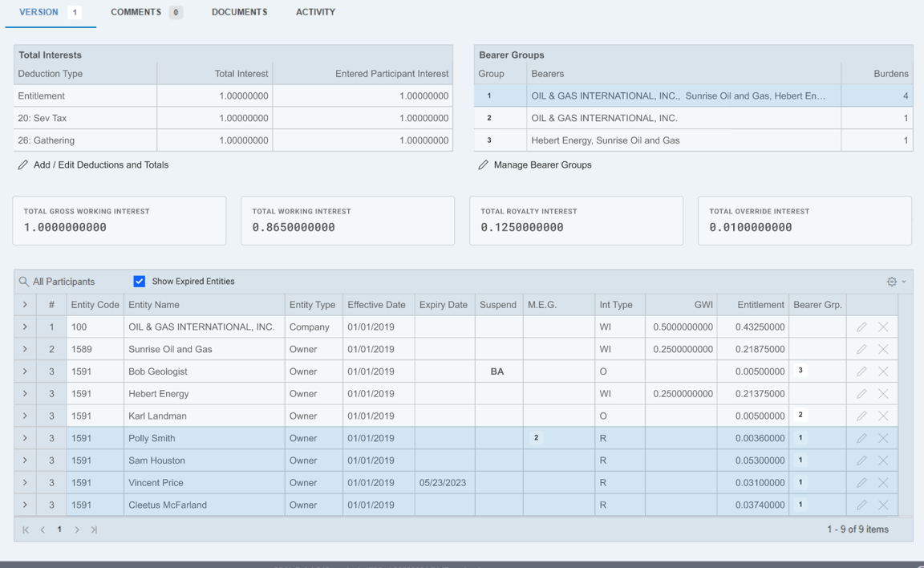Go to the next page of participants

coord(77,529)
